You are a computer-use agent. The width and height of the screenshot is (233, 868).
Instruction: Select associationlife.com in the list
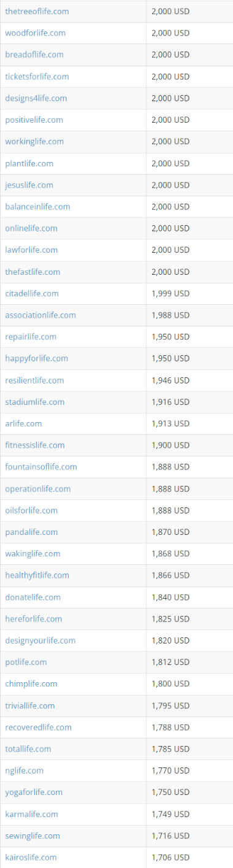click(40, 315)
